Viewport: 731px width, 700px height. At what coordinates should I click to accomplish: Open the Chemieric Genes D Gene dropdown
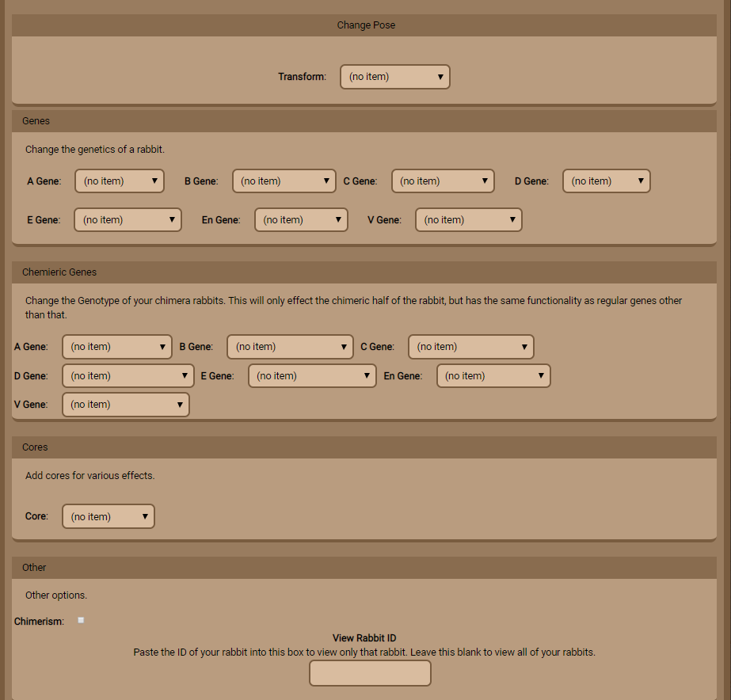(x=128, y=376)
